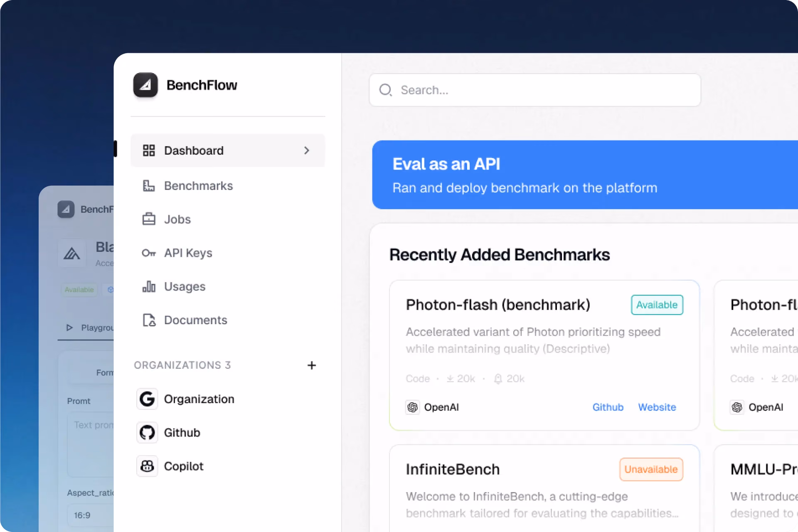The width and height of the screenshot is (798, 532).
Task: Click the ORGANIZATIONS 3 section header
Action: (x=182, y=365)
